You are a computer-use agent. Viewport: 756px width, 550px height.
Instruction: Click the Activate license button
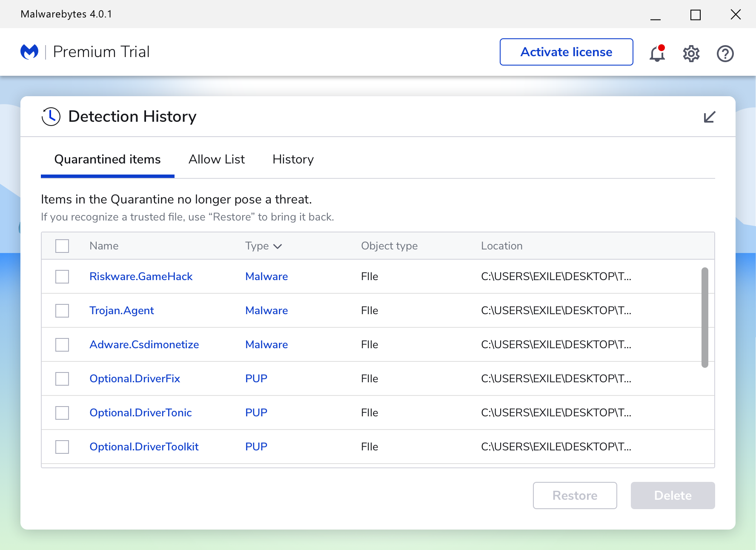(x=567, y=52)
